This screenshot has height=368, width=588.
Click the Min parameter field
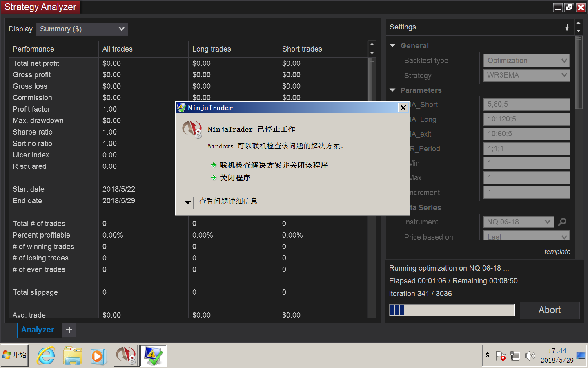(526, 163)
